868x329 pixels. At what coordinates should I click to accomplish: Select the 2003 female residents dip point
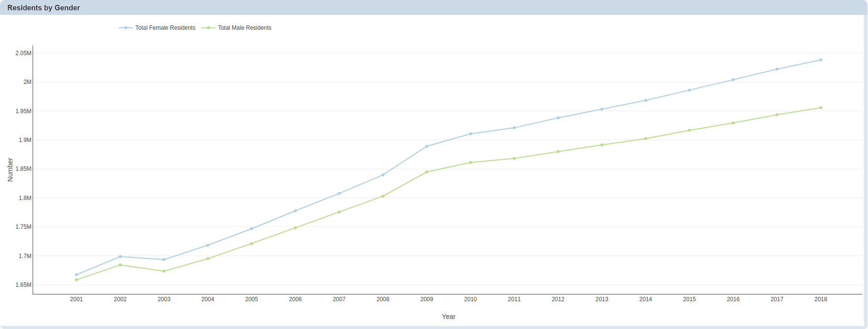164,259
